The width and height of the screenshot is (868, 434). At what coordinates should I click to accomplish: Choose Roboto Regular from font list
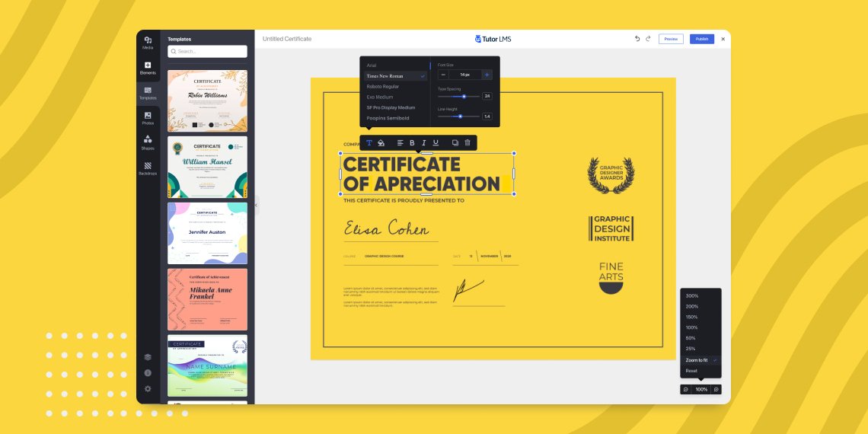click(383, 87)
